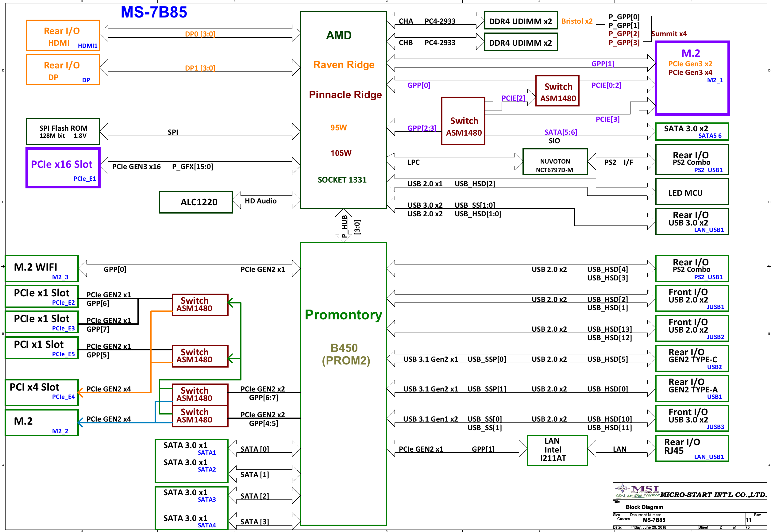Image resolution: width=771 pixels, height=532 pixels.
Task: Click the Pinnacle Ridge label
Action: [x=345, y=95]
